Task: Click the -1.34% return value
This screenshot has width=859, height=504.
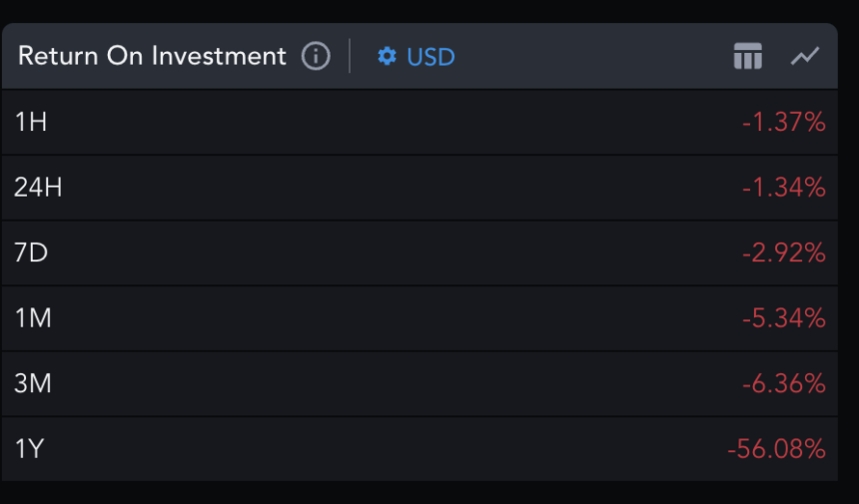Action: tap(784, 188)
